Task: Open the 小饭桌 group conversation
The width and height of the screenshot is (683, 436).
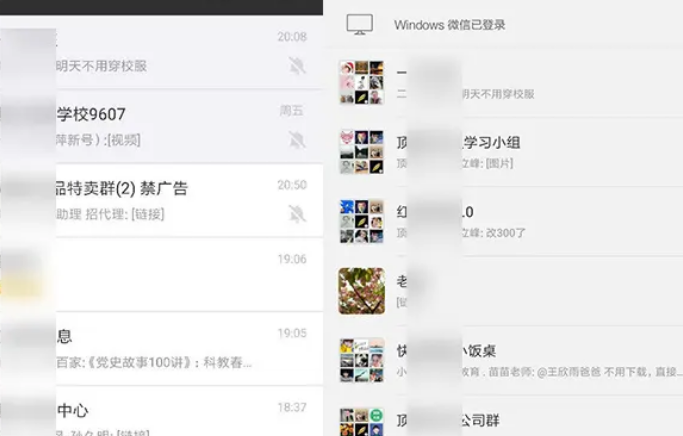Action: [504, 361]
